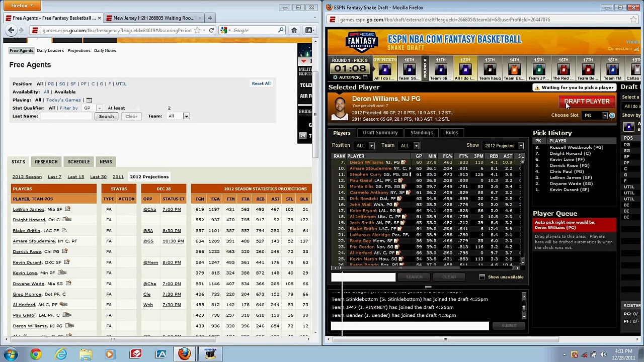This screenshot has width=644, height=362.
Task: Click the video icon beside Kevin Love
Action: point(62,273)
